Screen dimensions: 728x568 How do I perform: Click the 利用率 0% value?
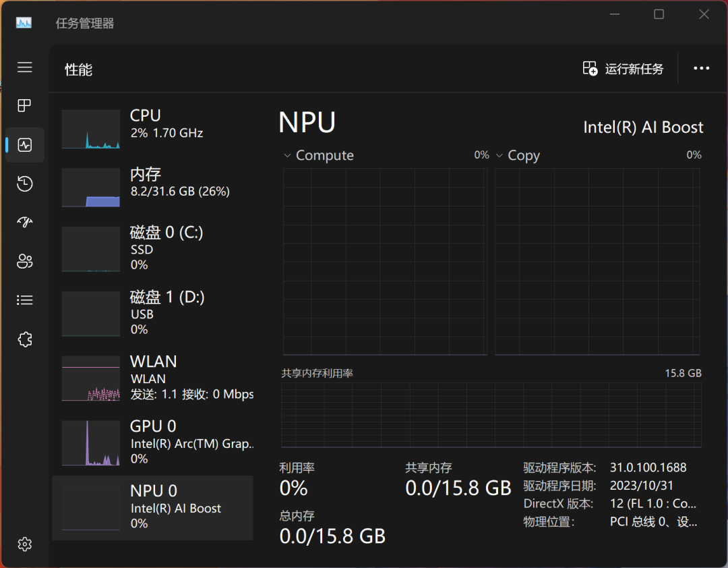click(293, 488)
